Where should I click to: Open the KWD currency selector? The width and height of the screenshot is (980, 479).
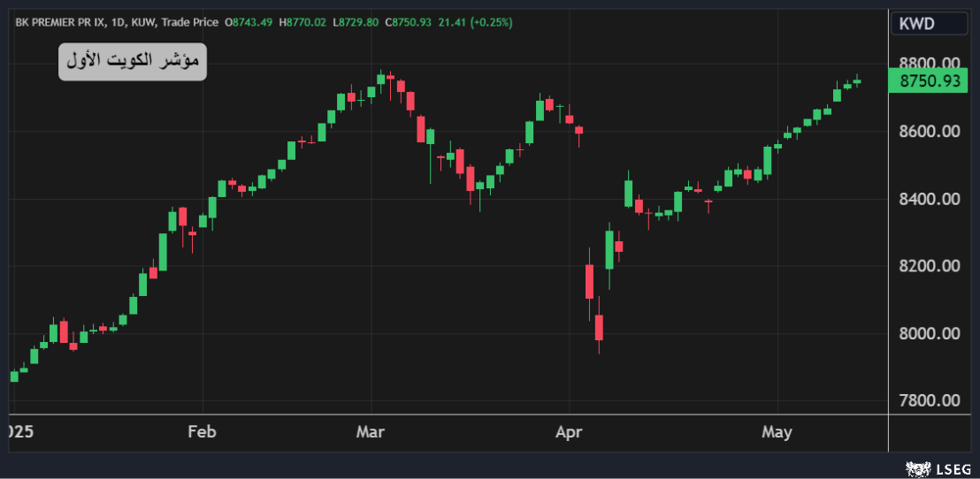pos(928,24)
